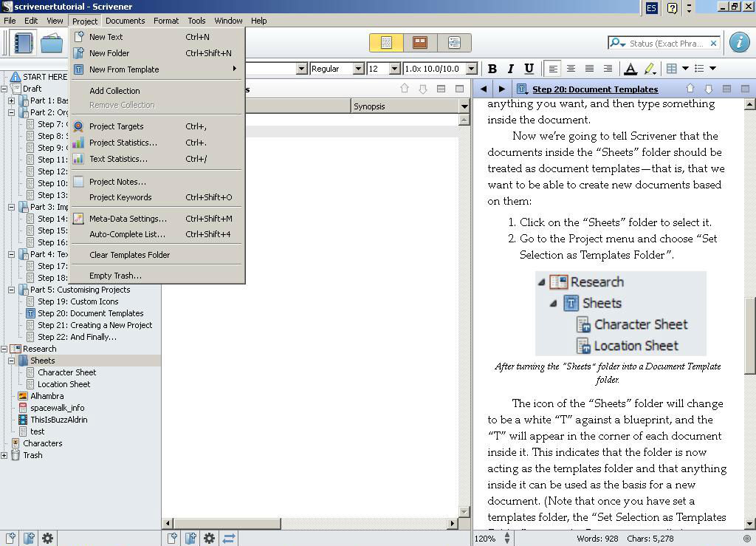Open binder footer gear action menu

(x=47, y=539)
